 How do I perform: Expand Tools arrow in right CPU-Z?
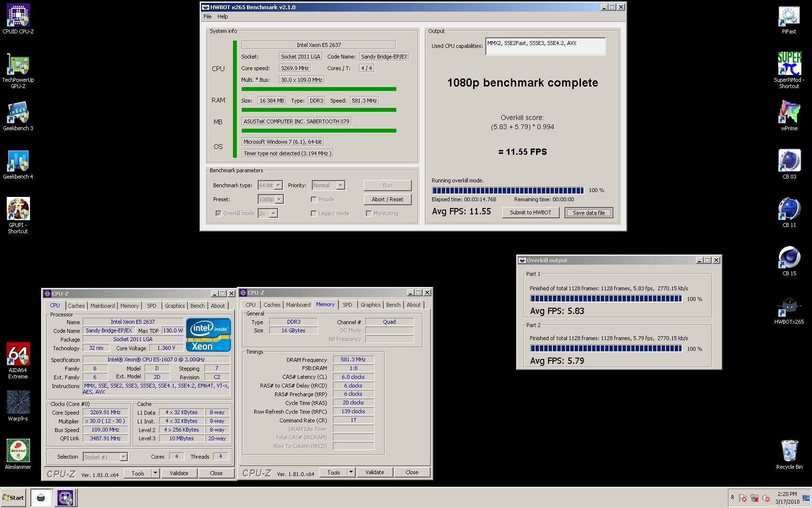click(x=351, y=472)
